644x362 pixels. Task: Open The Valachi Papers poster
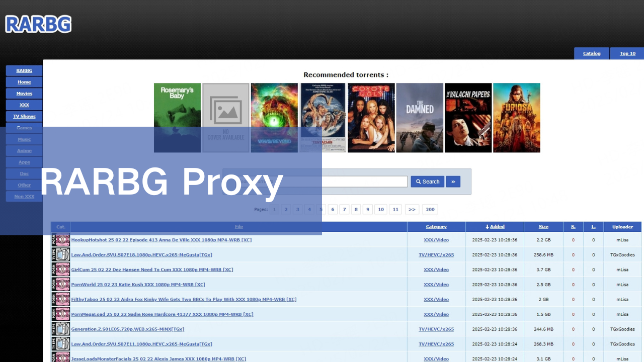point(468,118)
